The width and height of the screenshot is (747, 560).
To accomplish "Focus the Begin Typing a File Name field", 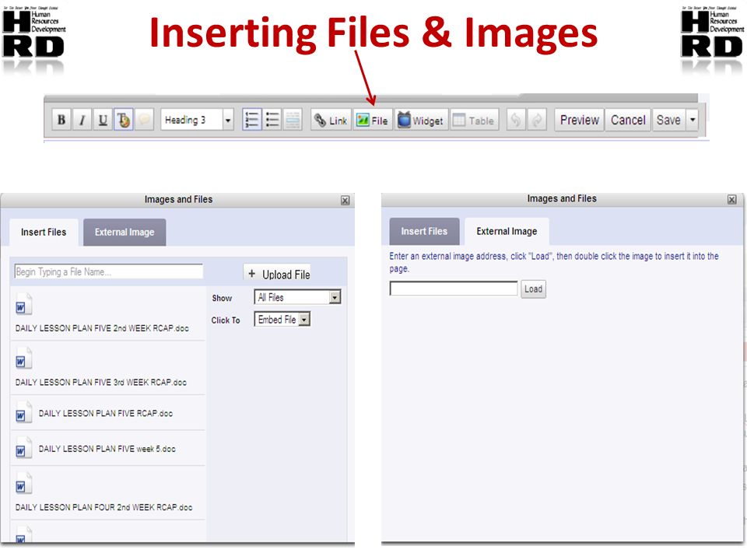I will point(109,271).
